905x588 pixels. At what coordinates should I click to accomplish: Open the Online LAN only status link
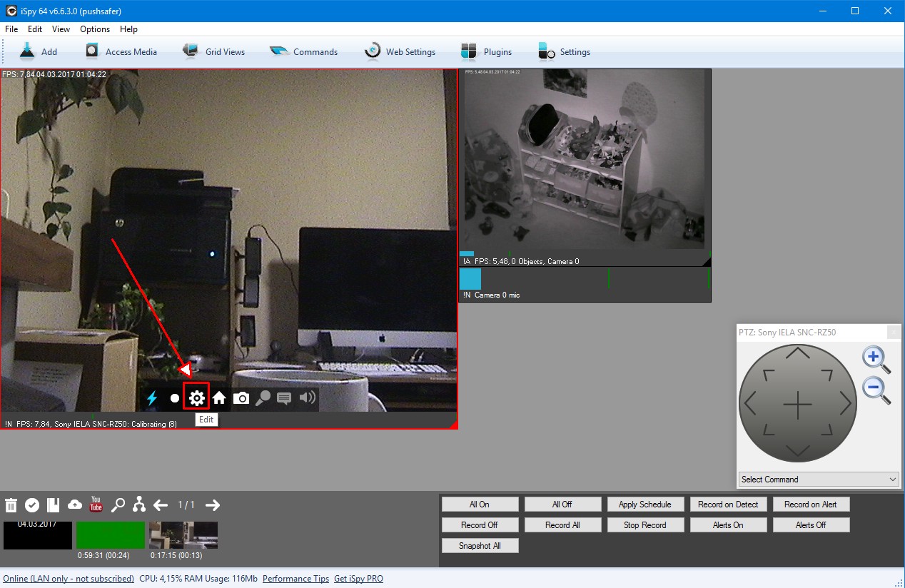tap(69, 579)
